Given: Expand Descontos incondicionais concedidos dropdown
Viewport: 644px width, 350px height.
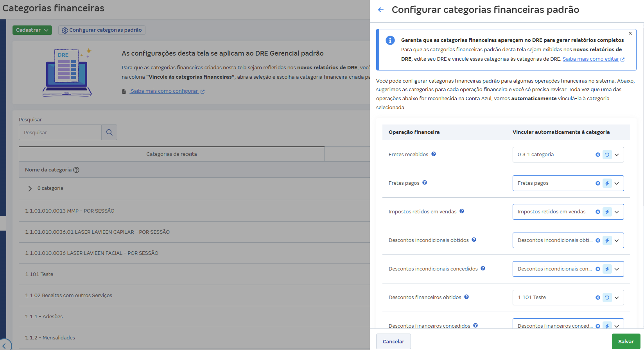Looking at the screenshot, I should [x=617, y=269].
